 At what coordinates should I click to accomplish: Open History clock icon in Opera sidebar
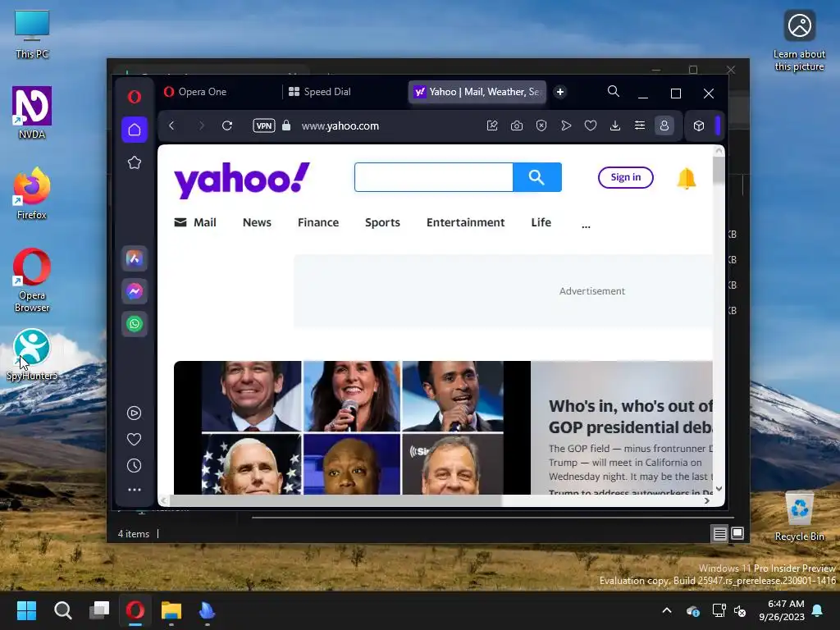pos(134,466)
